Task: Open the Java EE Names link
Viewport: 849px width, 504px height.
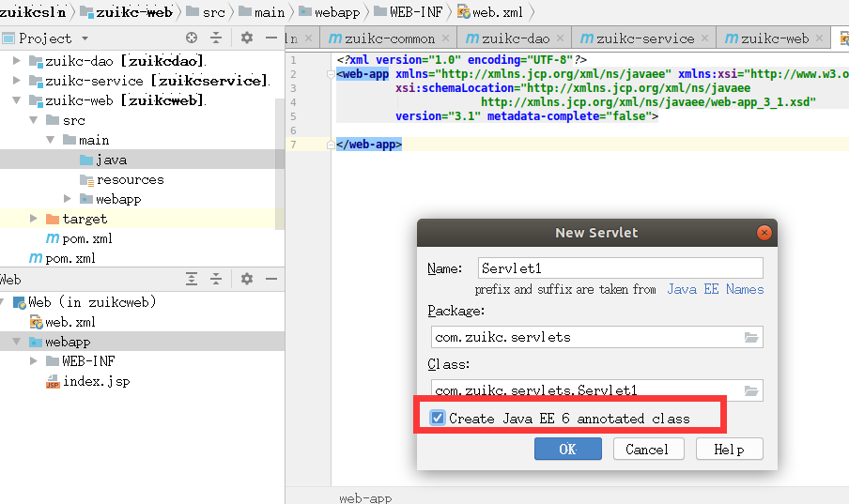Action: [716, 289]
